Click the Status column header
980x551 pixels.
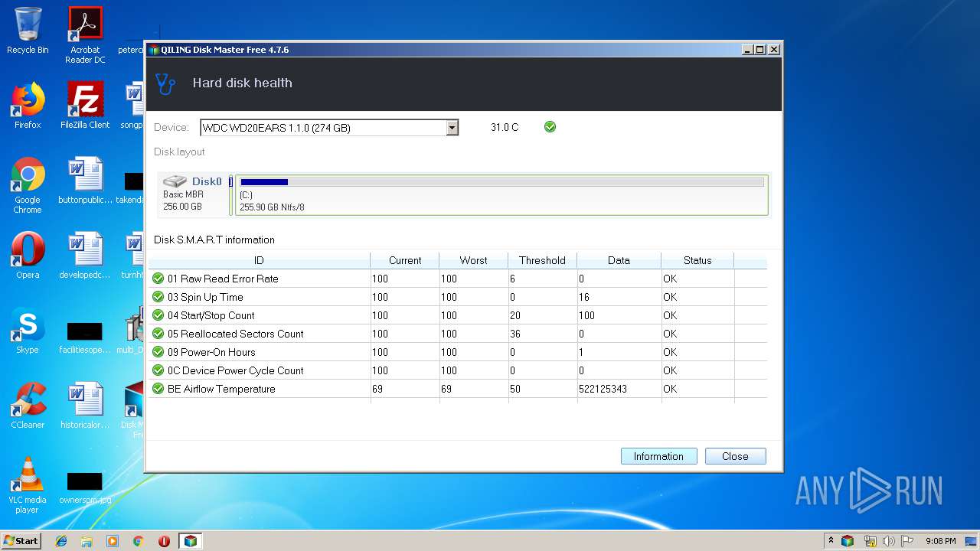(x=697, y=260)
